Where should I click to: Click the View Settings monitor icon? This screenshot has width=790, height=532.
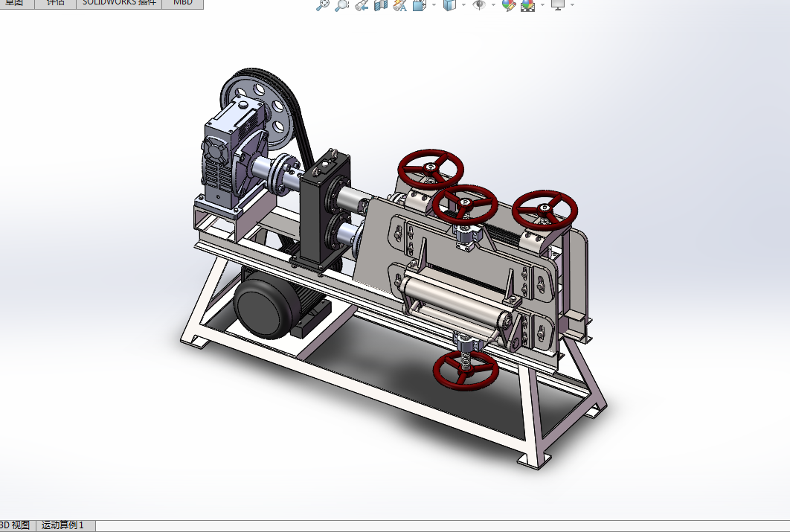point(558,5)
